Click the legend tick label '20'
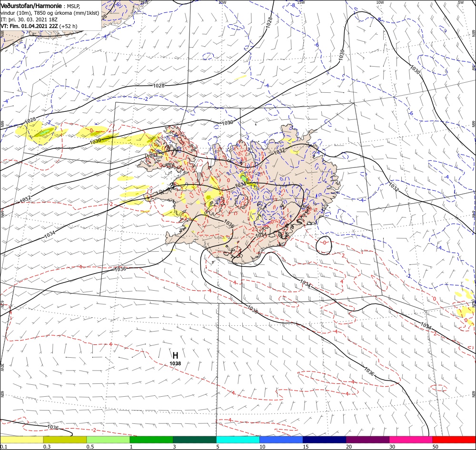Viewport: 476px width, 450px height. 349,447
